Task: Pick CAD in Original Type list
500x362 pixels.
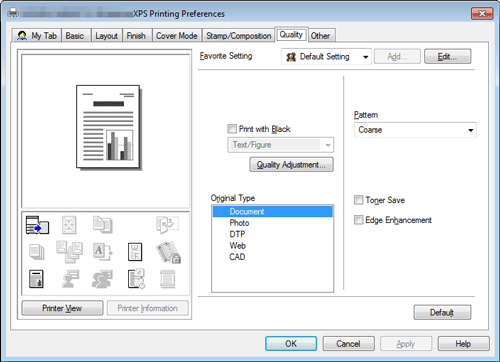Action: click(272, 257)
